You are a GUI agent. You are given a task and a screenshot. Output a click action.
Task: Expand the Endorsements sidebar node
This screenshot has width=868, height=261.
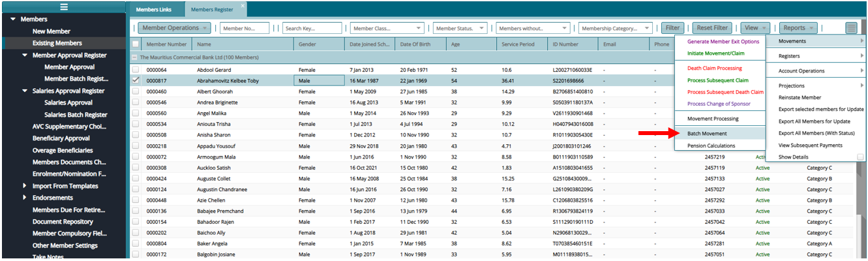click(x=24, y=198)
